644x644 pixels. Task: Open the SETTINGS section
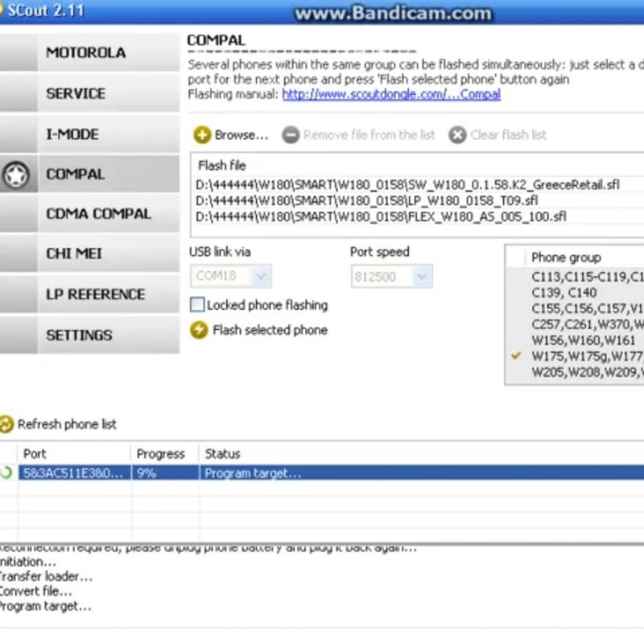pyautogui.click(x=79, y=335)
